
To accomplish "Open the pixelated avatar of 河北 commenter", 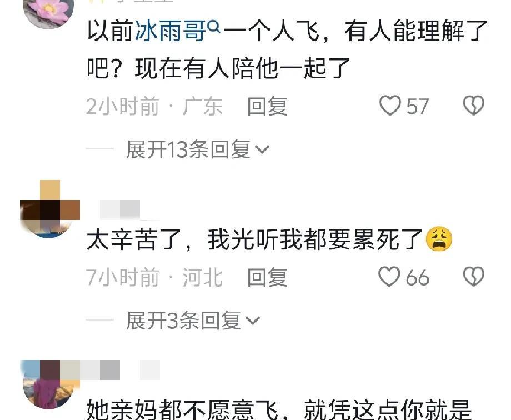I will point(49,209).
